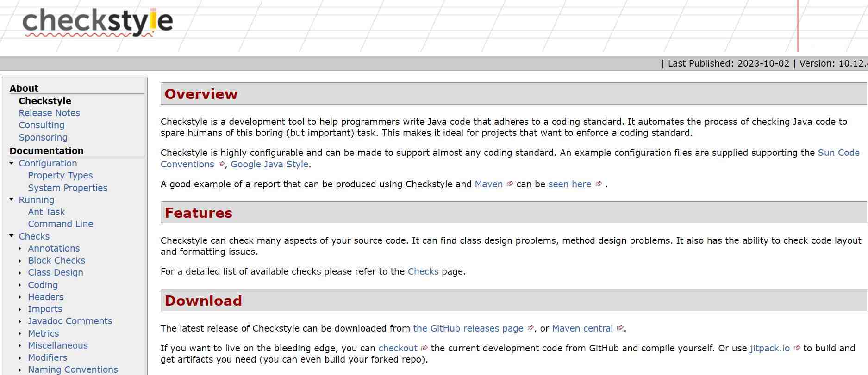The height and width of the screenshot is (375, 868).
Task: Click the Checkstyle logo in the header
Action: pyautogui.click(x=98, y=22)
